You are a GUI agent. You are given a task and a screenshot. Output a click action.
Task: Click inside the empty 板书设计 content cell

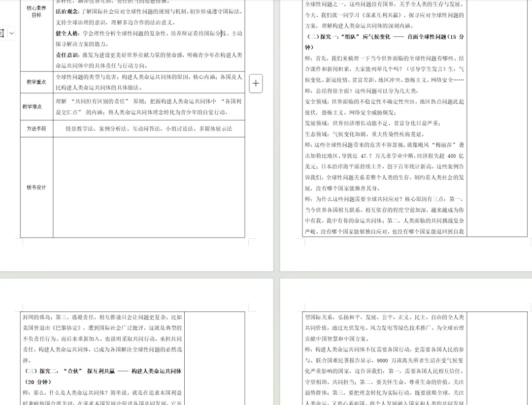coord(149,187)
